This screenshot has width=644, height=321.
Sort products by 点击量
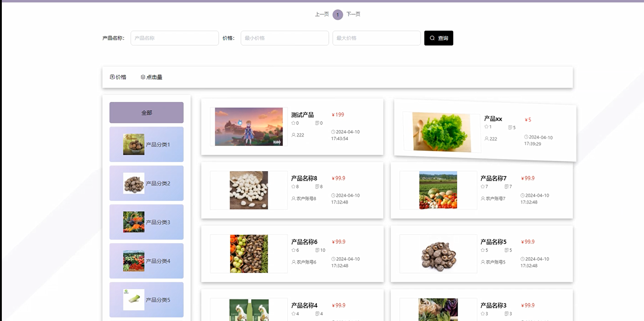coord(151,77)
